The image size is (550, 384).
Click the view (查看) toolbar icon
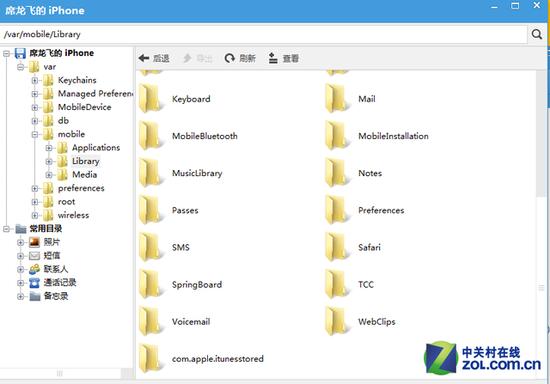click(x=273, y=58)
